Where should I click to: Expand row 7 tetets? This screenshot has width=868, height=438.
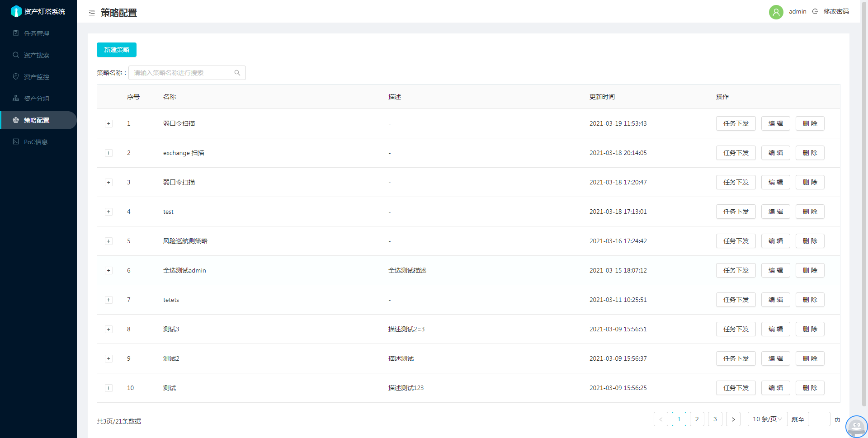click(108, 300)
